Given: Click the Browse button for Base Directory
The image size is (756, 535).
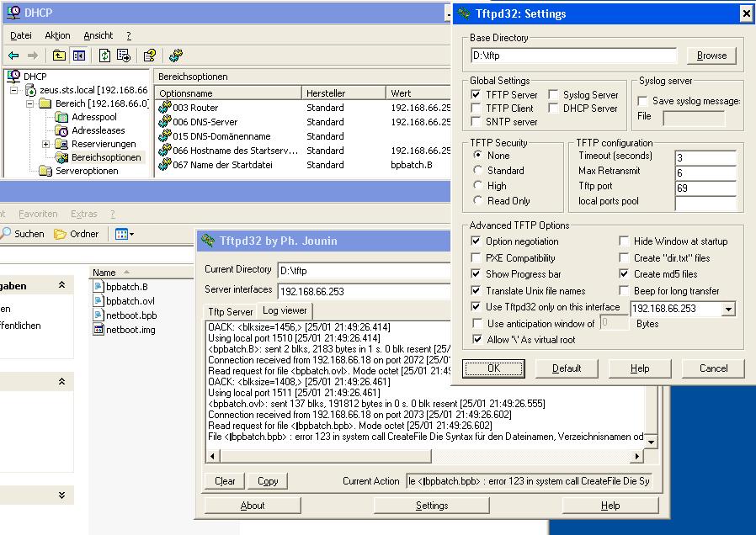Looking at the screenshot, I should pos(711,56).
